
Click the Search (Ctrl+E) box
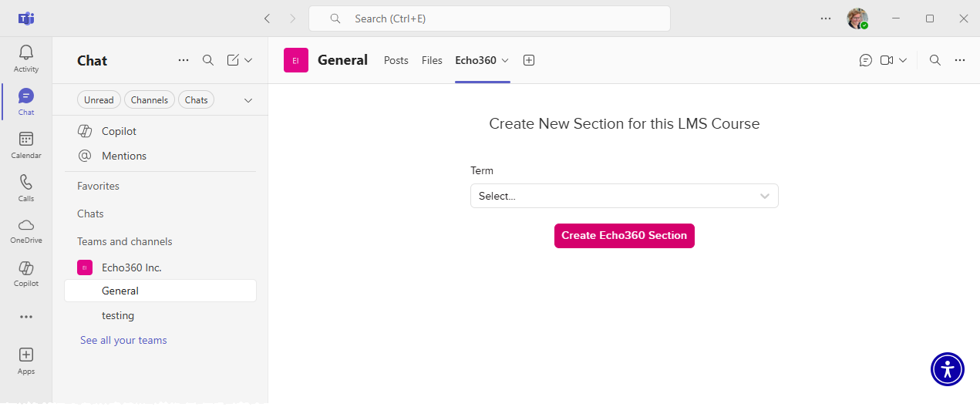click(489, 18)
